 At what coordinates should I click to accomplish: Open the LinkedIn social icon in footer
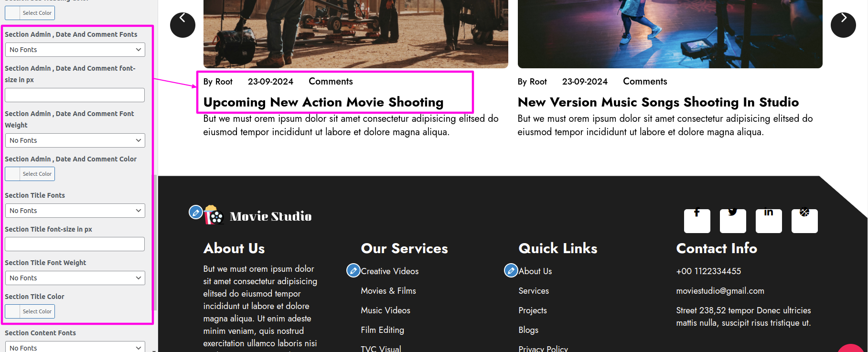click(x=769, y=221)
